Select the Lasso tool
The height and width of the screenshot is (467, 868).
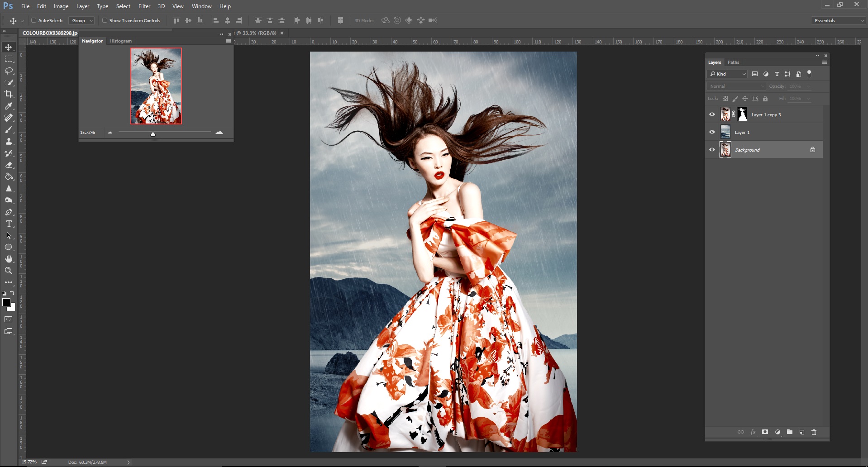click(9, 71)
